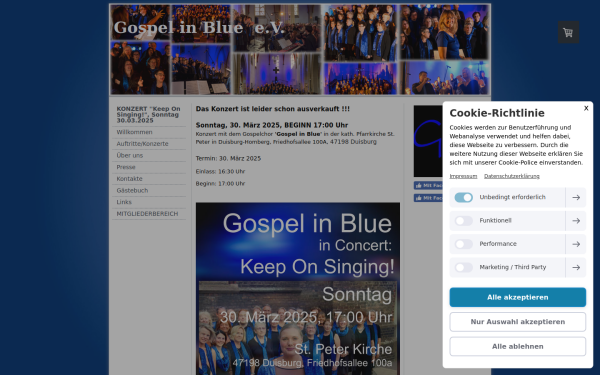
Task: Enable the Performance cookie switch
Action: point(463,244)
